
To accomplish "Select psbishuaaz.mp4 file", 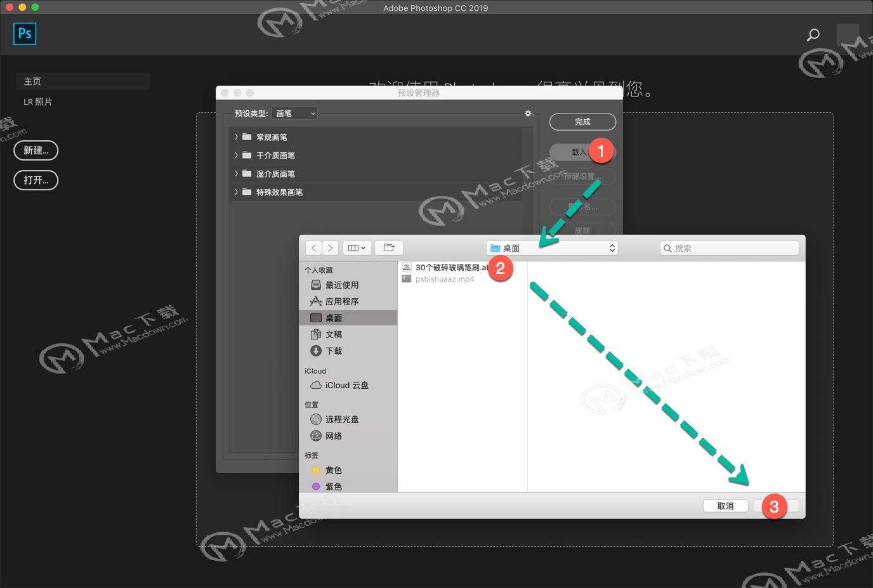I will (444, 279).
